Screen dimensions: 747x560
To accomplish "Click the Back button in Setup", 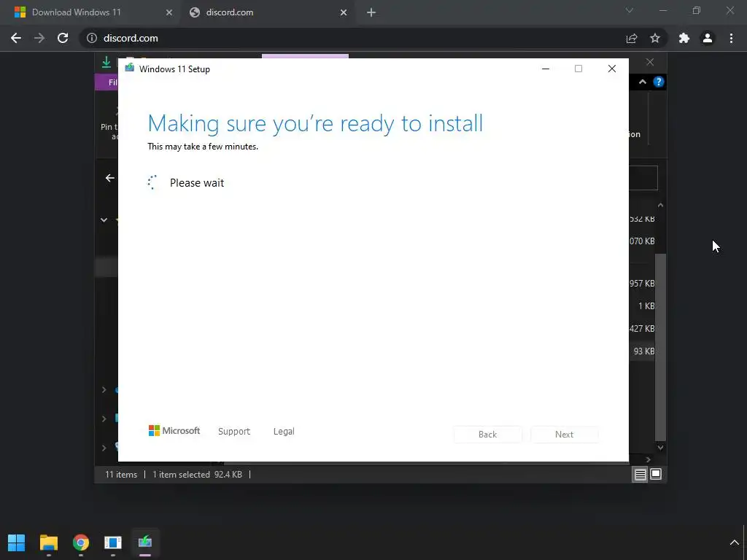I will pyautogui.click(x=488, y=435).
